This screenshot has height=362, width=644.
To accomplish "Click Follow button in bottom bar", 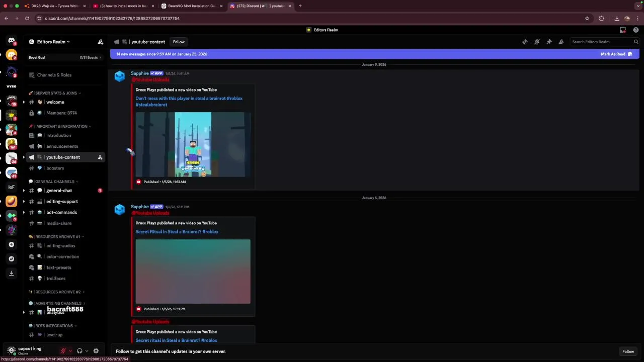I will click(x=628, y=351).
